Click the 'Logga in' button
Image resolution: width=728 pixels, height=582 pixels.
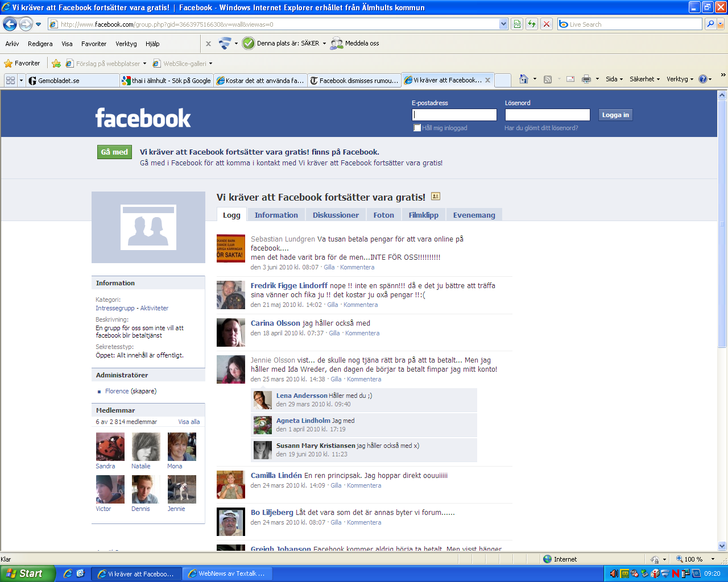tap(615, 115)
